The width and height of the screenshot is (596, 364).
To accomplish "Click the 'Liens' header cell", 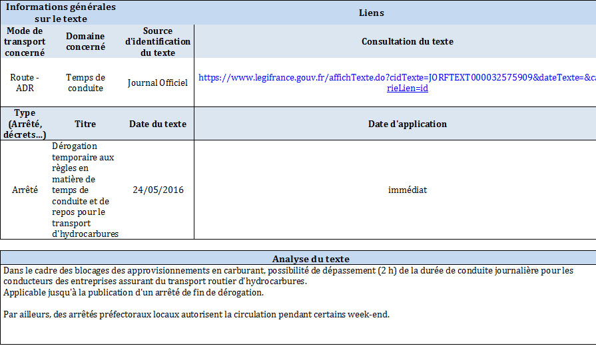I will (371, 13).
